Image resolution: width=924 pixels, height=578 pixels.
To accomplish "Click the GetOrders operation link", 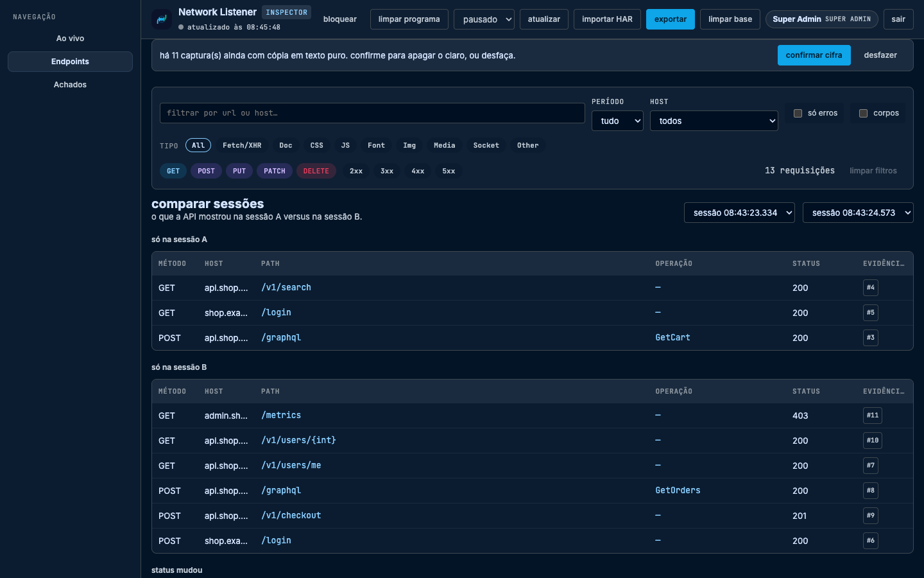I will click(x=678, y=491).
